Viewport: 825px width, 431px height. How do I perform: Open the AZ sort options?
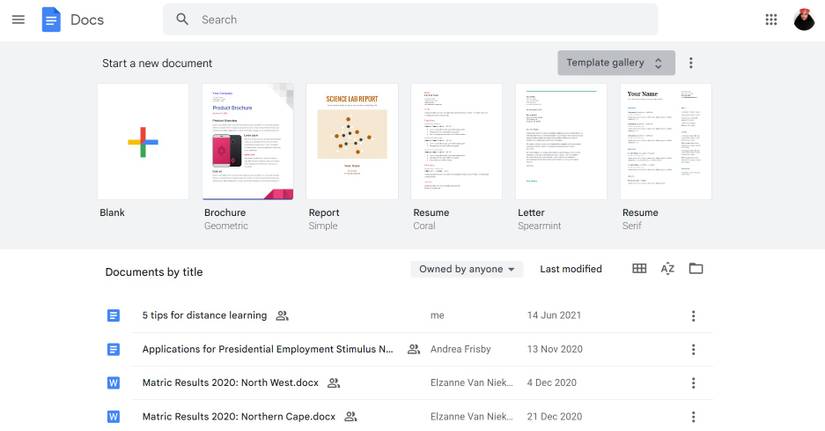point(667,269)
